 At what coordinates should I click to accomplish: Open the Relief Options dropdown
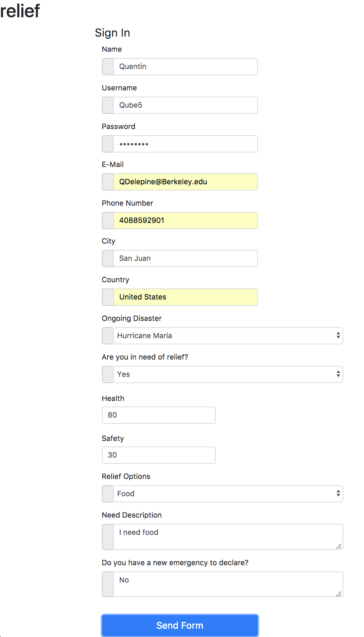click(228, 494)
